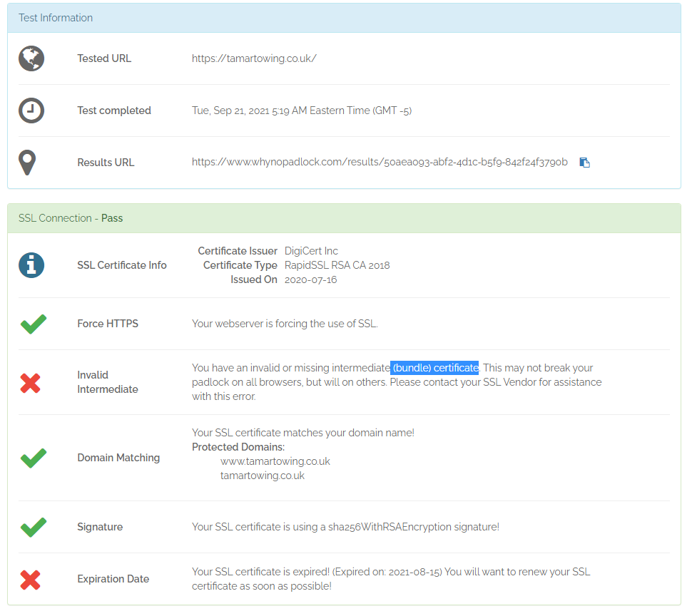692x616 pixels.
Task: Click the 'Signature' label
Action: [100, 527]
